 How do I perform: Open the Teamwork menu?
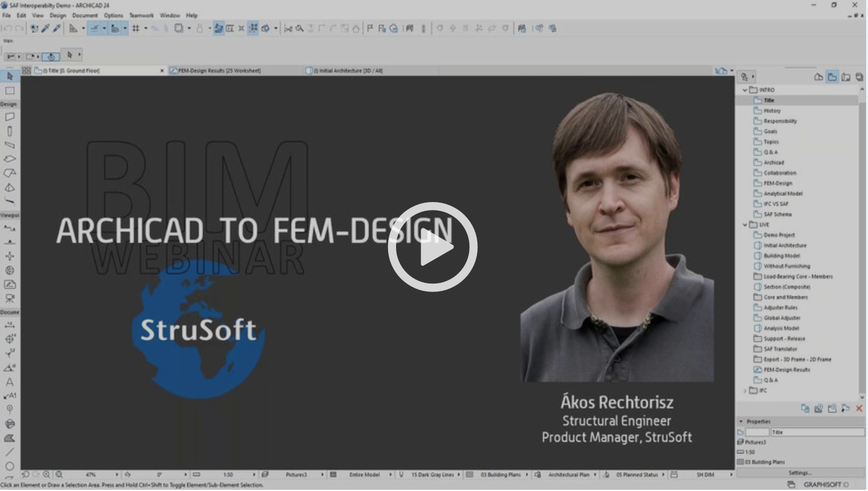(x=141, y=15)
